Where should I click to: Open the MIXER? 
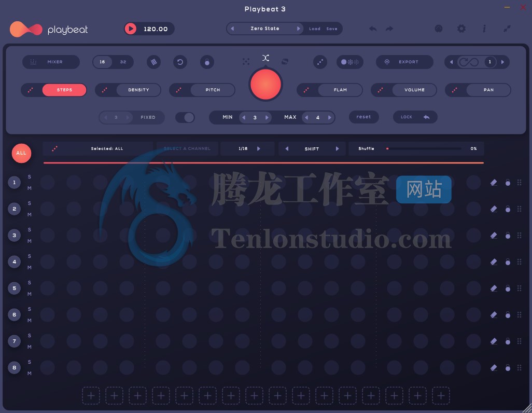pyautogui.click(x=51, y=62)
